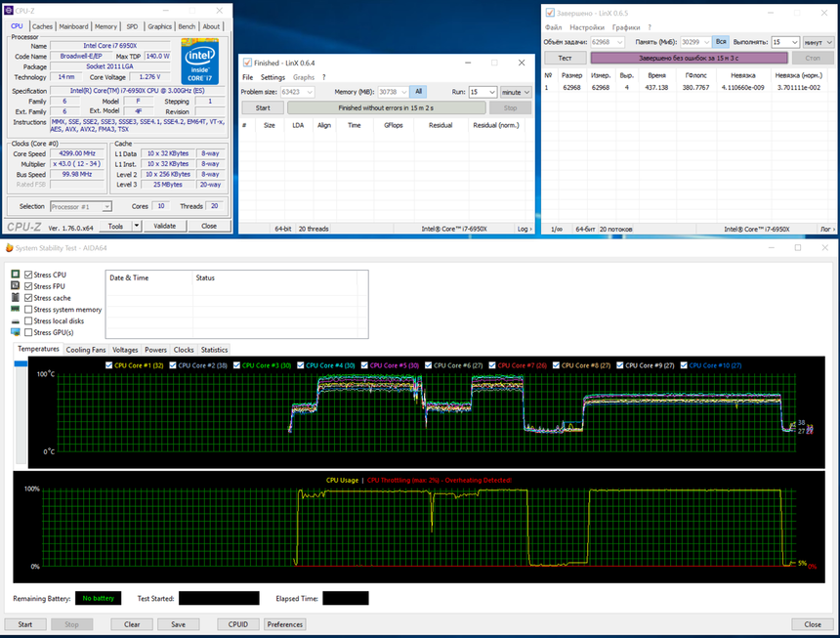Enable the Stress GPU(s) checkbox
Screen dimensions: 840x638
pos(27,332)
